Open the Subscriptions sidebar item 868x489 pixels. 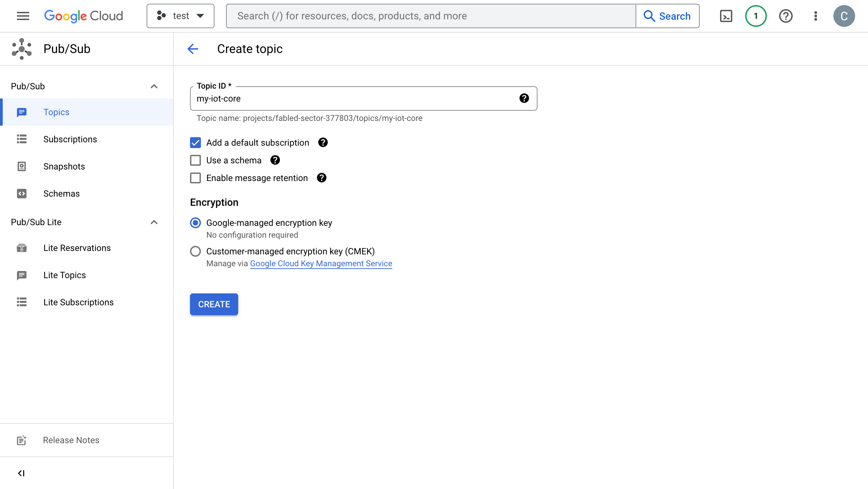pyautogui.click(x=70, y=139)
